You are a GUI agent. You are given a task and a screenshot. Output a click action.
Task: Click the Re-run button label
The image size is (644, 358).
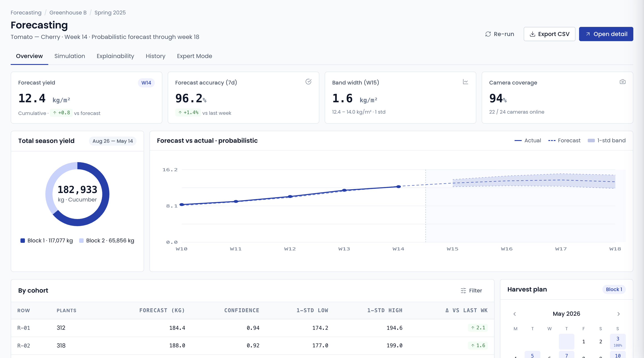tap(504, 34)
